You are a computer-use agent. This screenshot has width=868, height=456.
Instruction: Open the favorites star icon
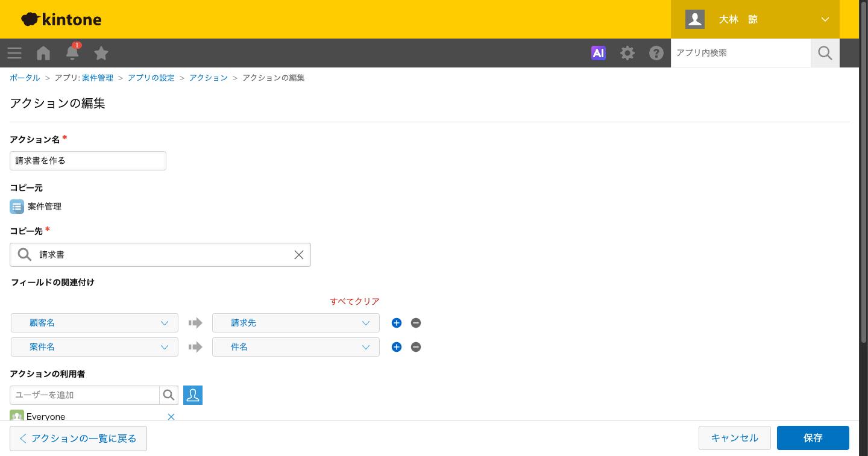point(101,53)
